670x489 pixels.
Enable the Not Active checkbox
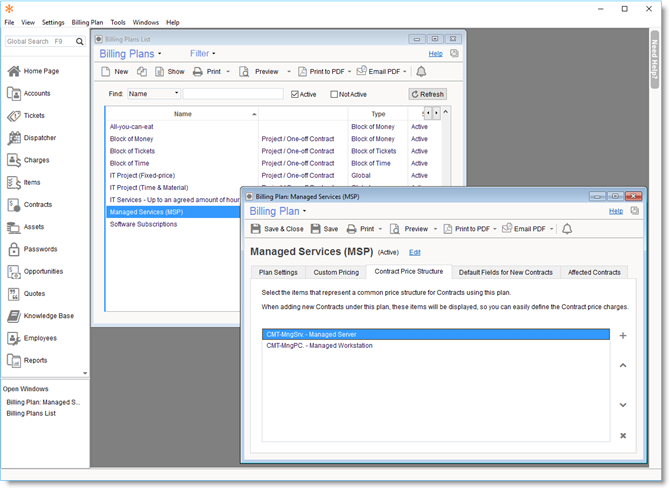point(335,94)
